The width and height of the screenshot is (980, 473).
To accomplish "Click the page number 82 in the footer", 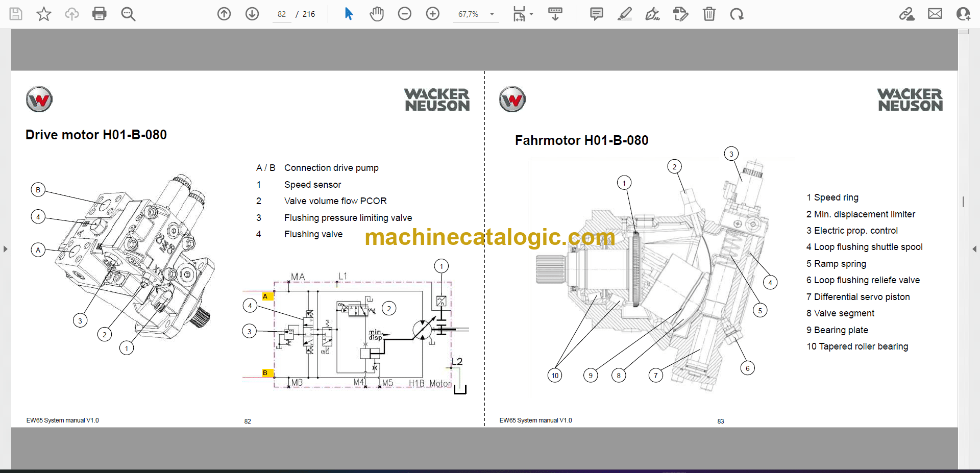I will (248, 421).
